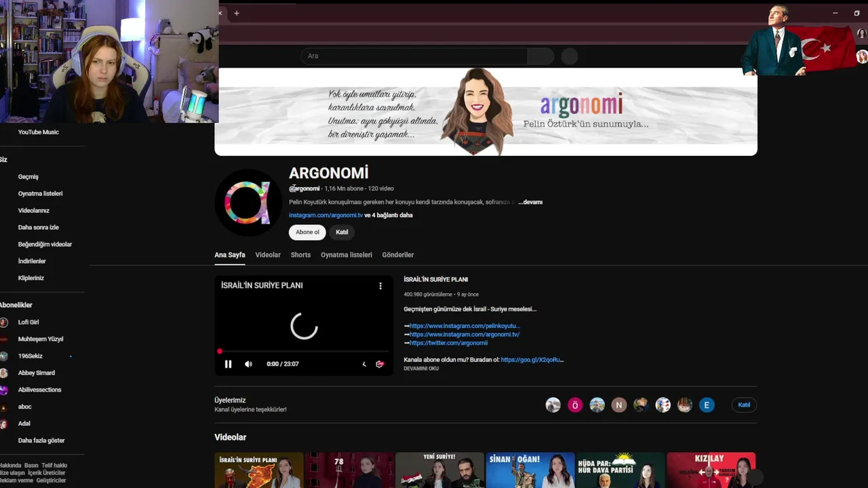Open a new browser tab with plus icon
The height and width of the screenshot is (488, 868).
[237, 13]
